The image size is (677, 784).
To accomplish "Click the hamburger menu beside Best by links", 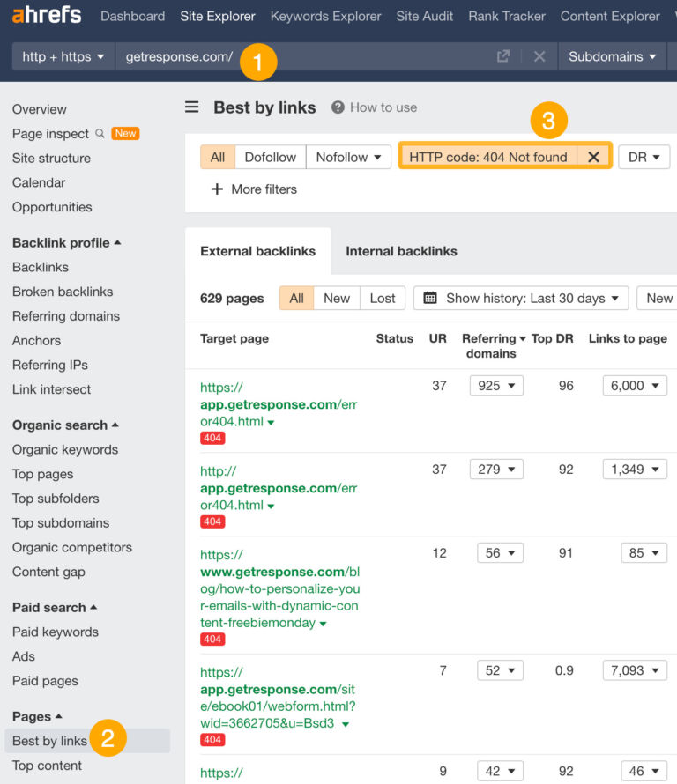I will [191, 107].
